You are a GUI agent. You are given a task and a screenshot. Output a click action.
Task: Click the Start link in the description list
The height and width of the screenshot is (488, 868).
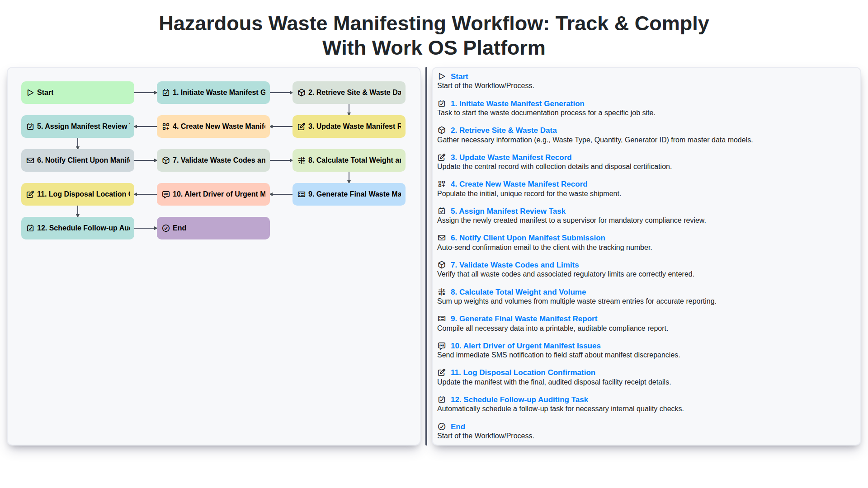(x=459, y=76)
